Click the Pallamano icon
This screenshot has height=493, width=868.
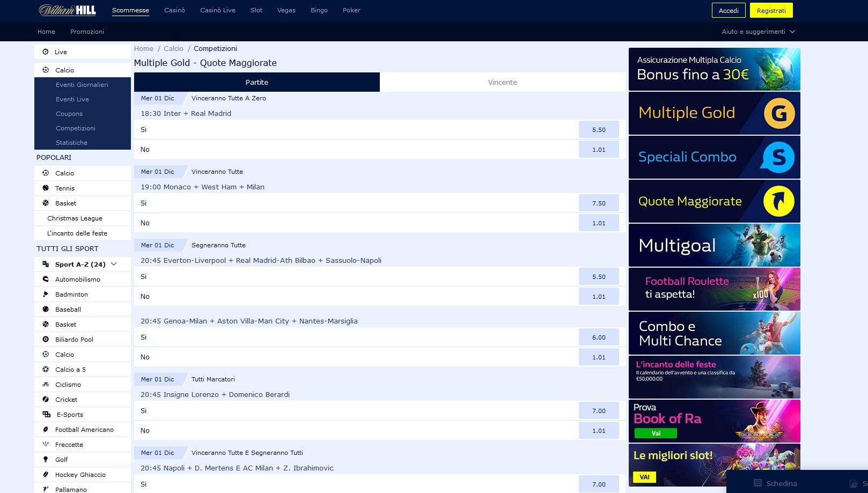coord(46,489)
